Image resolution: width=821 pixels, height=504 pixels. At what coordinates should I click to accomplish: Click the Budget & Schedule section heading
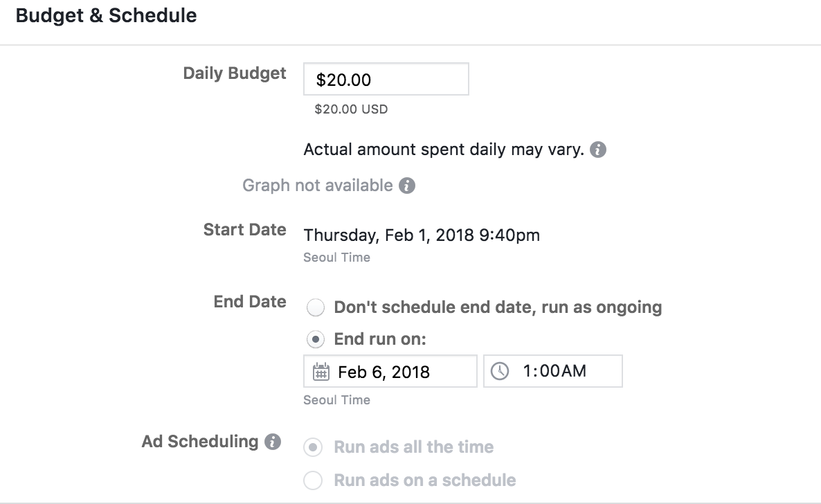tap(106, 16)
